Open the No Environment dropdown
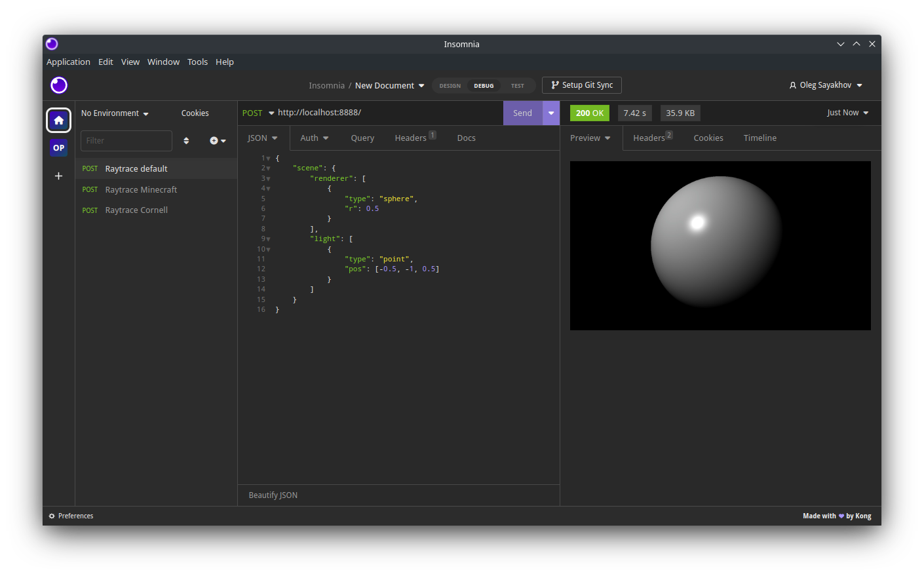 [x=115, y=113]
